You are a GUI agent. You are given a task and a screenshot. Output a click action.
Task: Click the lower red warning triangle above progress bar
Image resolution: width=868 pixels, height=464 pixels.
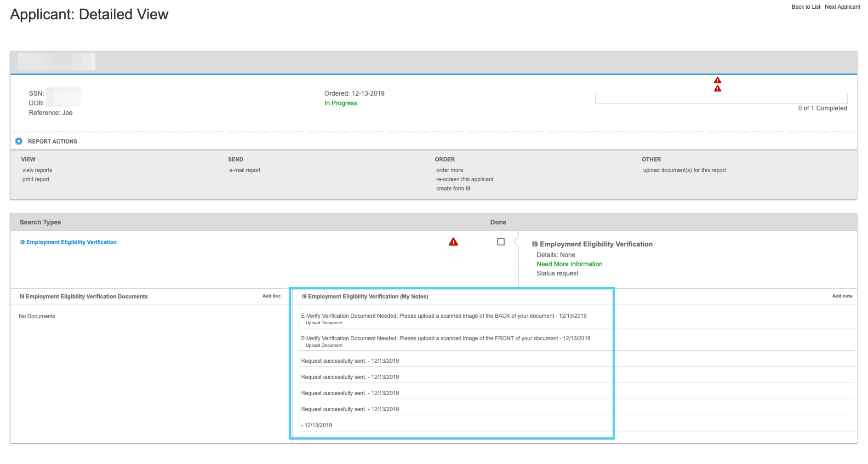click(718, 88)
